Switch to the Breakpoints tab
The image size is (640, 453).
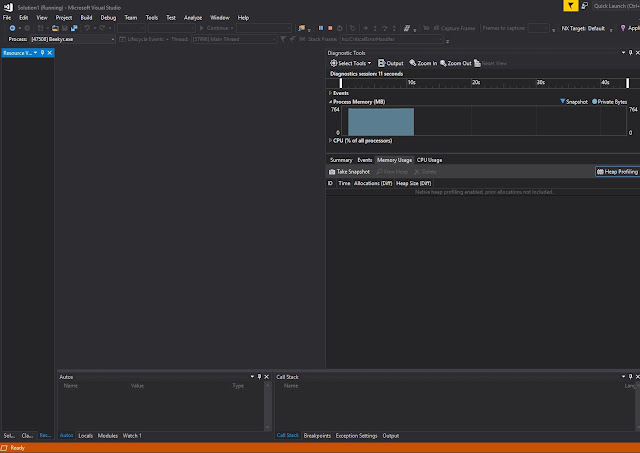pos(317,436)
